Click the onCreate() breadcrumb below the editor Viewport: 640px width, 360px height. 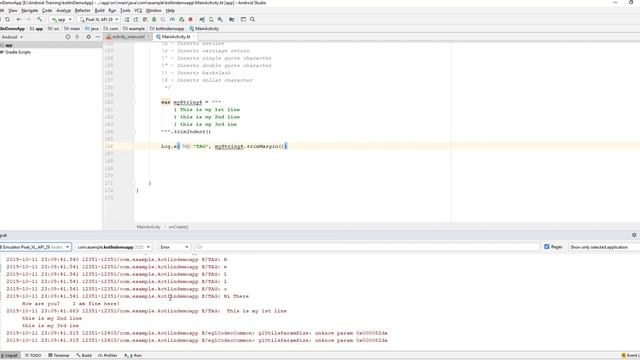click(178, 227)
